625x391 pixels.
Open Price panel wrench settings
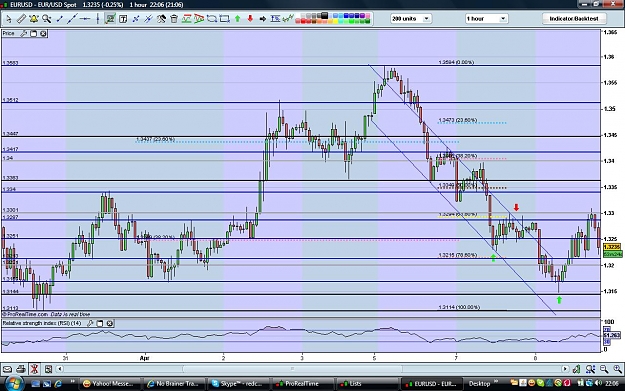[24, 33]
